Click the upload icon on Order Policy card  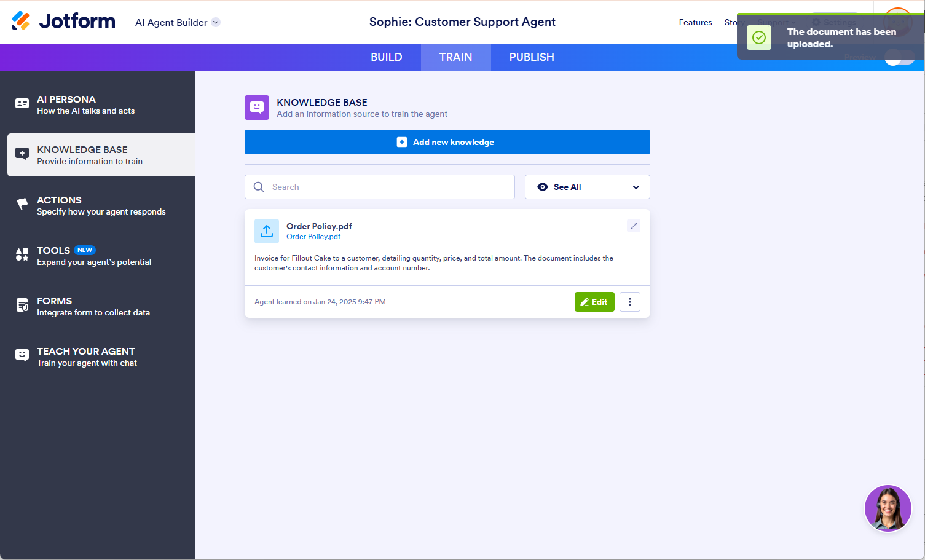point(267,231)
